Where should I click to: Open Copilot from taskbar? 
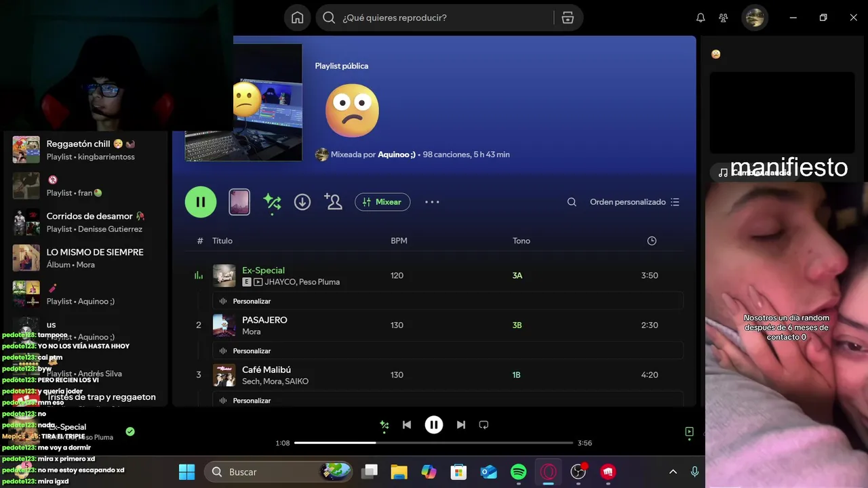[429, 472]
